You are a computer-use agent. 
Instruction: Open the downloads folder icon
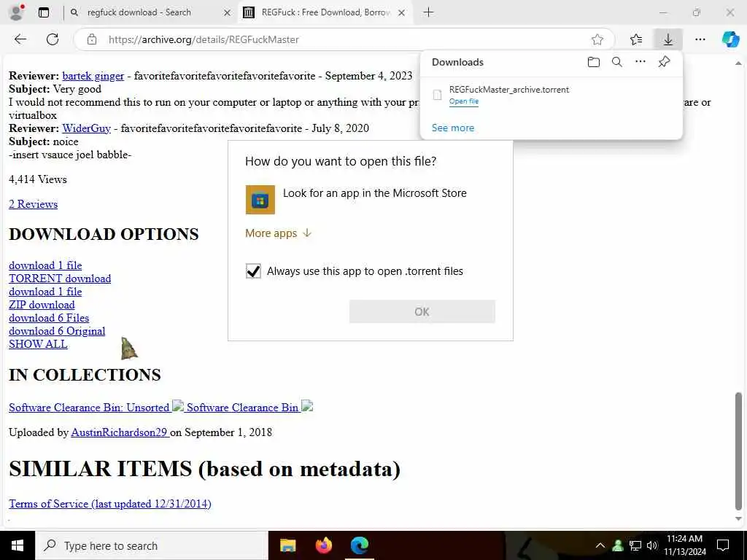pyautogui.click(x=593, y=62)
